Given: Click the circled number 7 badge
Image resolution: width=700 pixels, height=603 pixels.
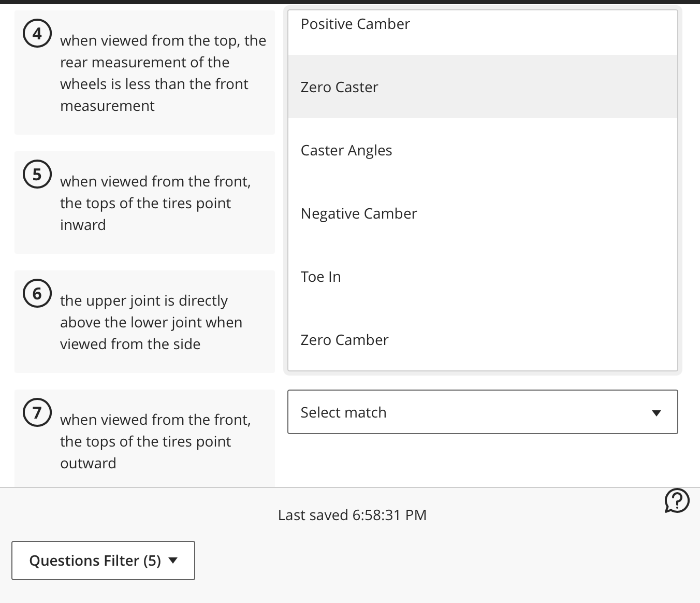Looking at the screenshot, I should tap(37, 413).
